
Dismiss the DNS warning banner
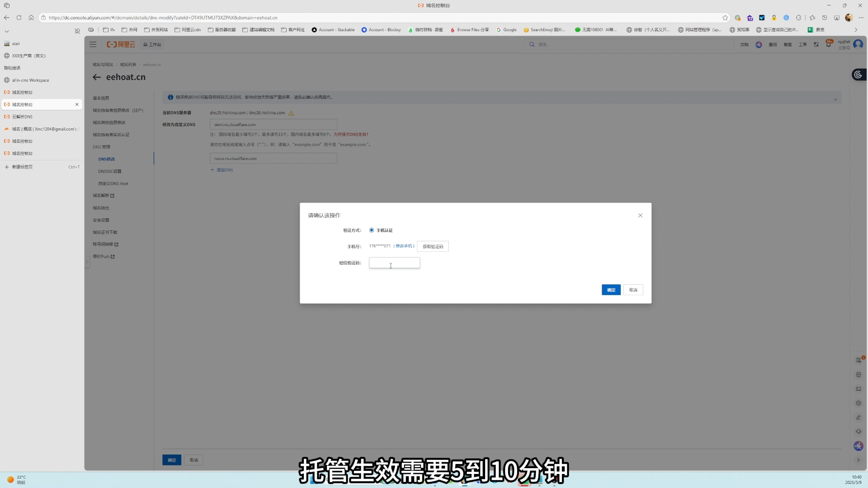(835, 99)
